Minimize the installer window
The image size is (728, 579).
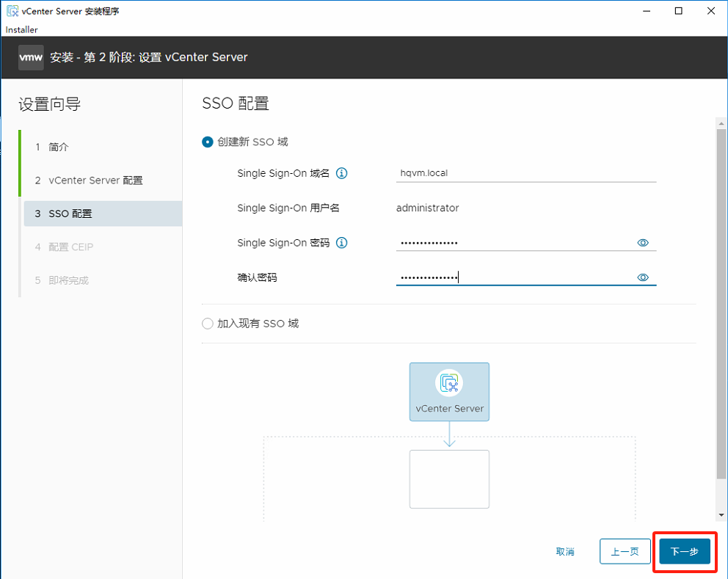click(x=647, y=11)
